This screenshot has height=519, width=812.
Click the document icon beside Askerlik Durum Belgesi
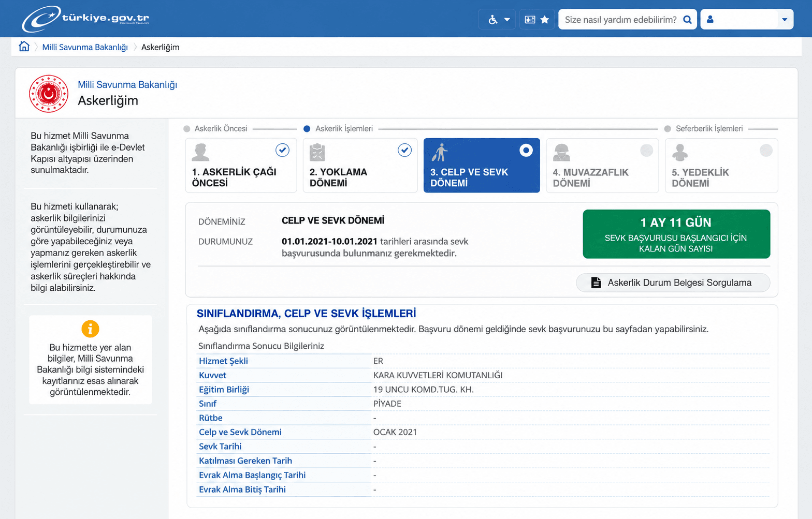(596, 283)
